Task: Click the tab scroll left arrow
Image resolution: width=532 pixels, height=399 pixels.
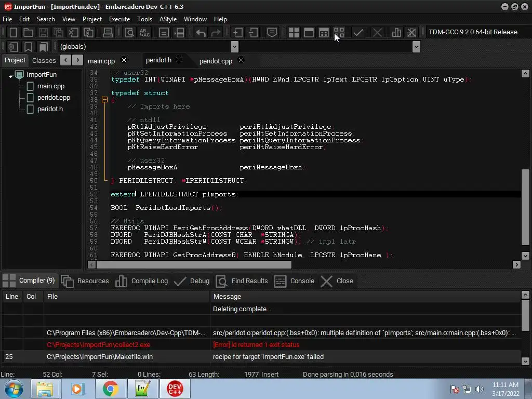Action: [65, 60]
